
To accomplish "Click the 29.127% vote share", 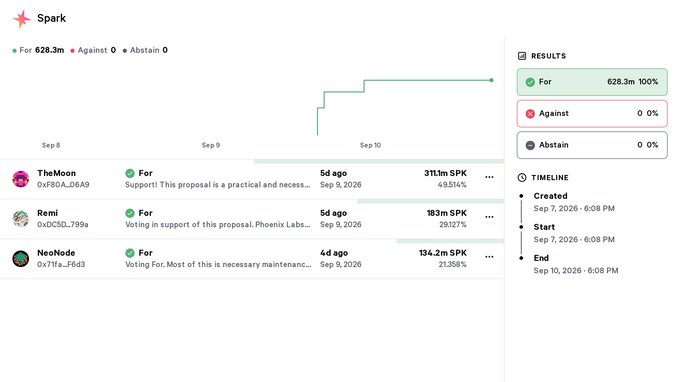I will tap(452, 225).
